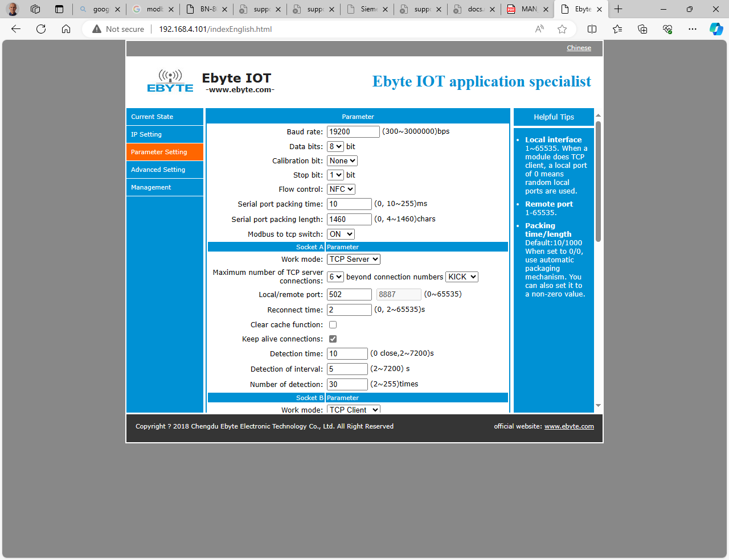
Task: Open the favorites list
Action: 617,29
